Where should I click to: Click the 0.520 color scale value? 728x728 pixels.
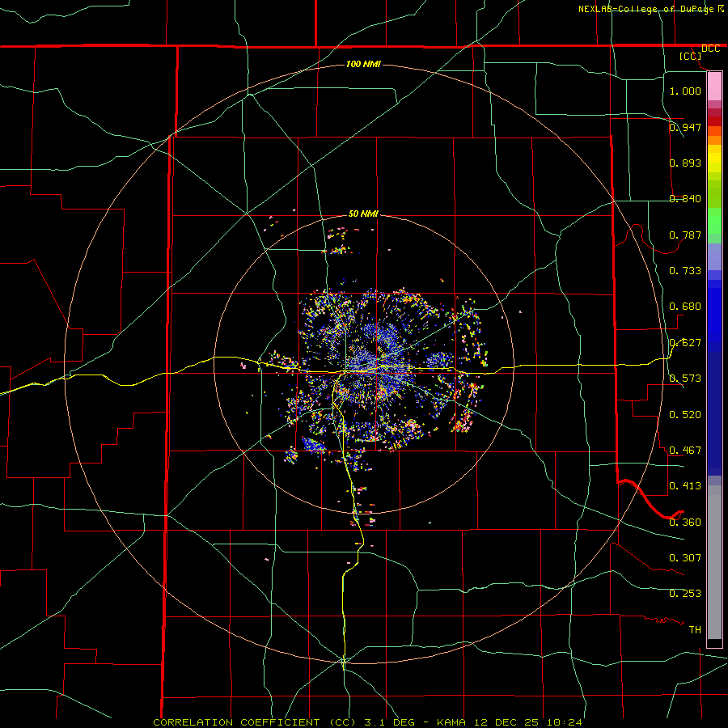coord(685,414)
